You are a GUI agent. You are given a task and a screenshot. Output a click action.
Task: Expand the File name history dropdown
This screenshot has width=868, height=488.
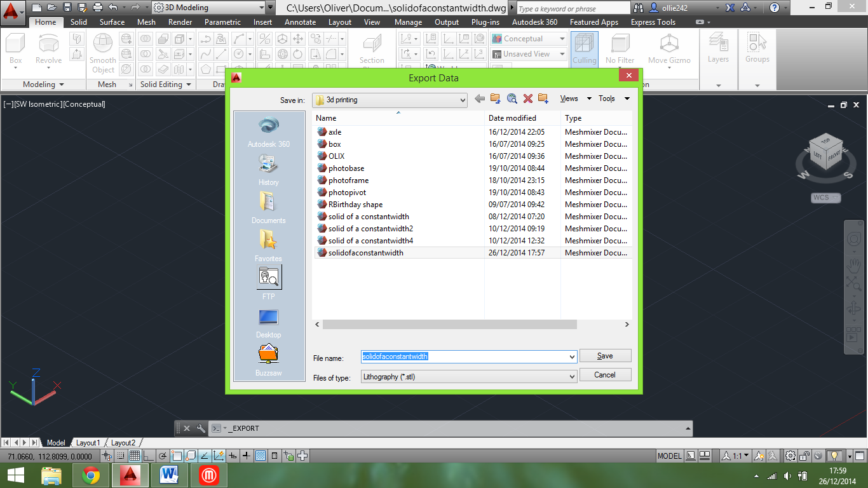click(572, 356)
